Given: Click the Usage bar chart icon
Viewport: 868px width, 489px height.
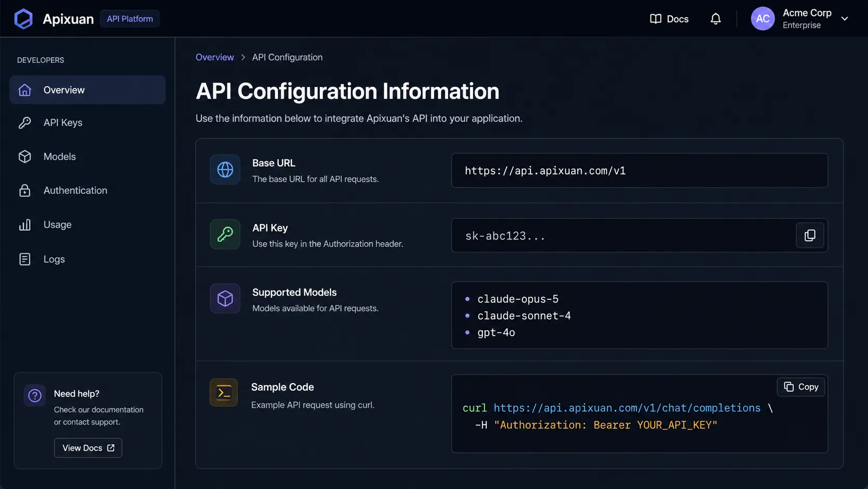Looking at the screenshot, I should point(25,224).
